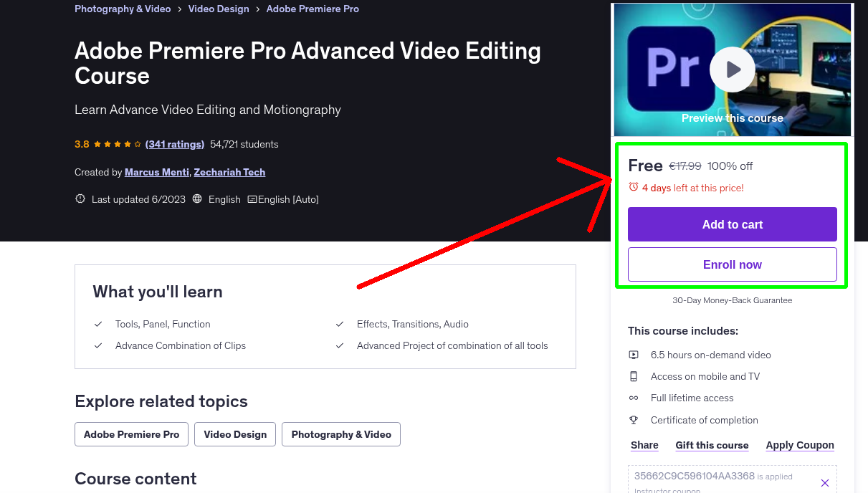Click the alarm clock icon near the price
Image resolution: width=868 pixels, height=493 pixels.
[633, 186]
